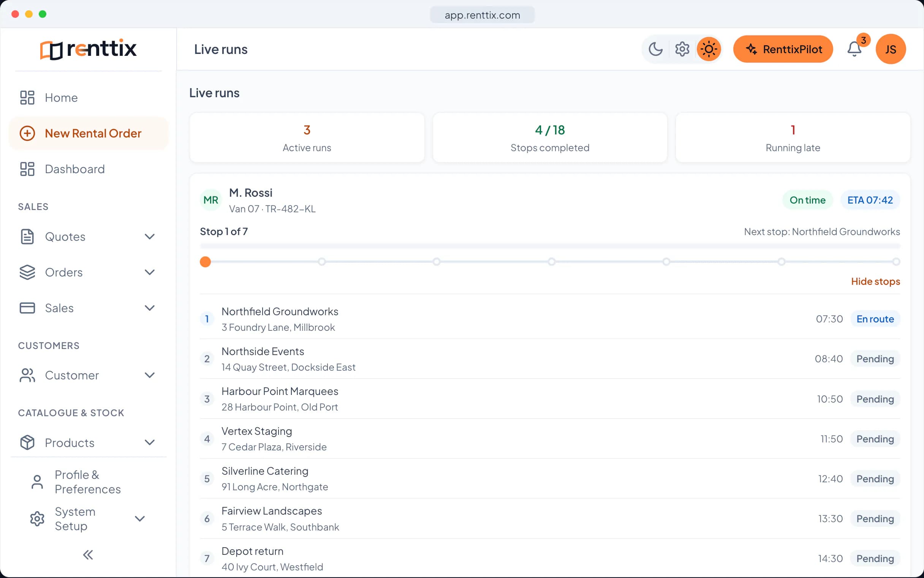This screenshot has width=924, height=578.
Task: Click the app.renttix.com address bar
Action: (x=482, y=15)
